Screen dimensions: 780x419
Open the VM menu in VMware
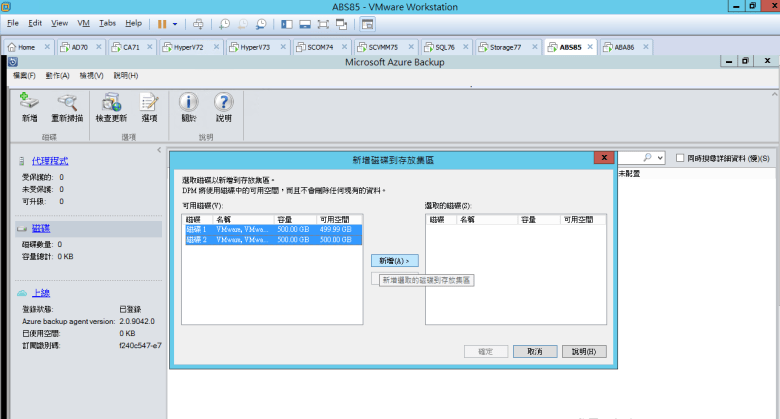83,22
